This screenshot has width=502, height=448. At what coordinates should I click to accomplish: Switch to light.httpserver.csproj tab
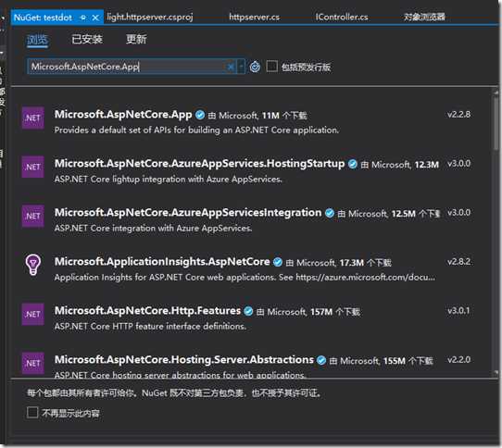(150, 17)
